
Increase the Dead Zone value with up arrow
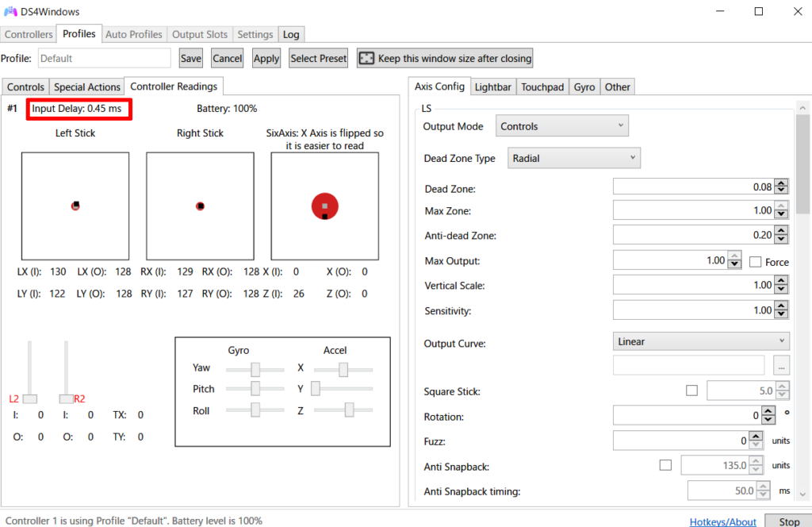[782, 183]
